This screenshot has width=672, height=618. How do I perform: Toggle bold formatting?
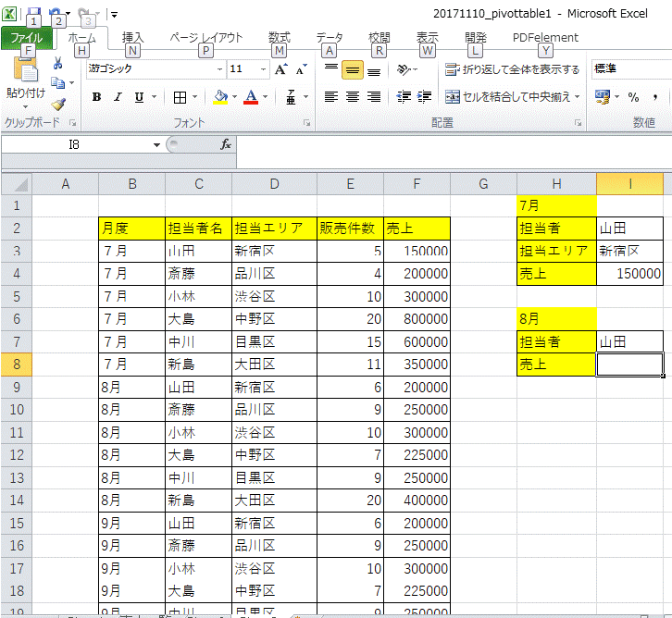point(96,97)
